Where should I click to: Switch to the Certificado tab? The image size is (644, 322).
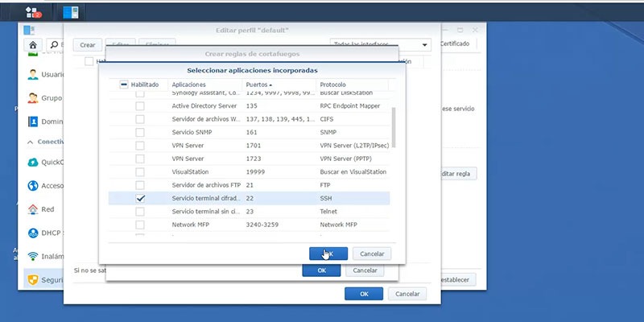[454, 43]
